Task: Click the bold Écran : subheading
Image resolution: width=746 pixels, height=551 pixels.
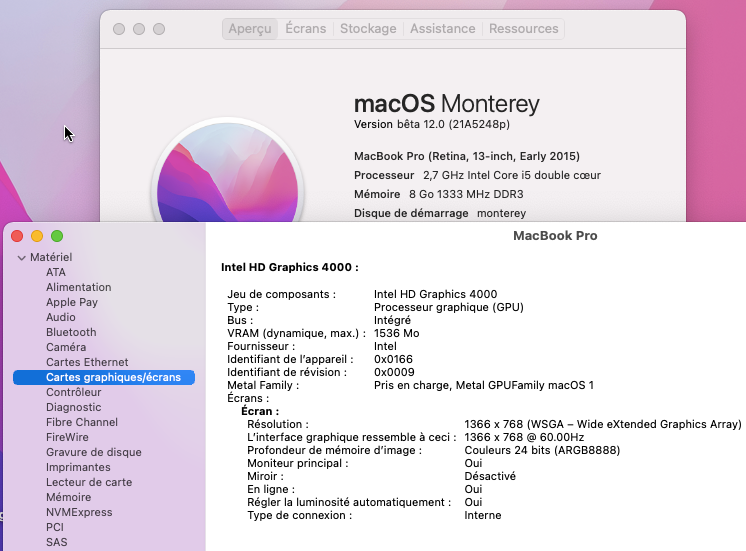Action: point(260,411)
